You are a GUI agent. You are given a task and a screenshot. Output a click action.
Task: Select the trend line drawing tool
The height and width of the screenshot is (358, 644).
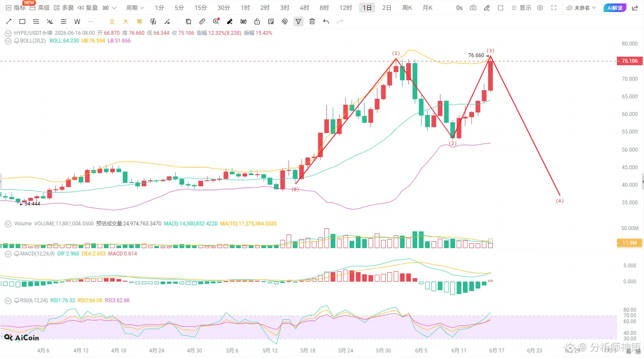tap(9, 21)
